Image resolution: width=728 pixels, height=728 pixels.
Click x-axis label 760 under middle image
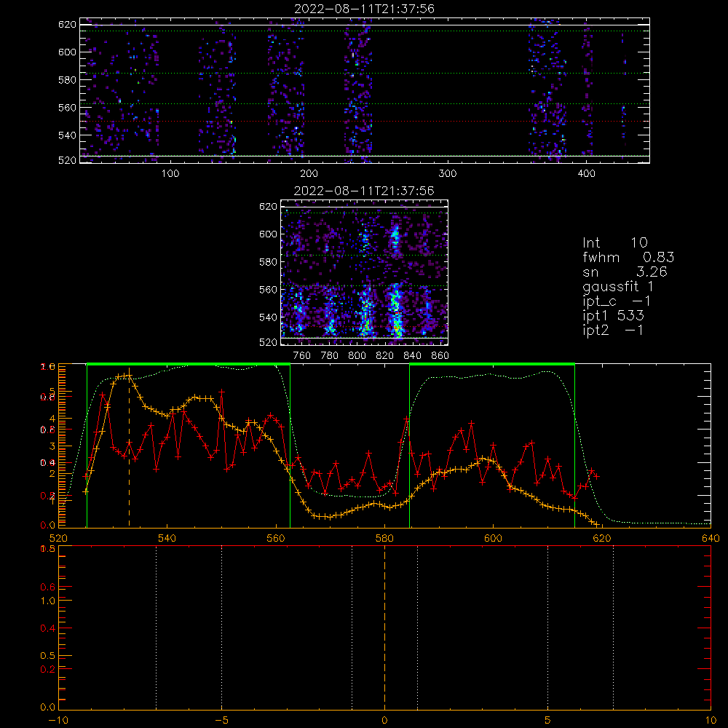pyautogui.click(x=302, y=356)
